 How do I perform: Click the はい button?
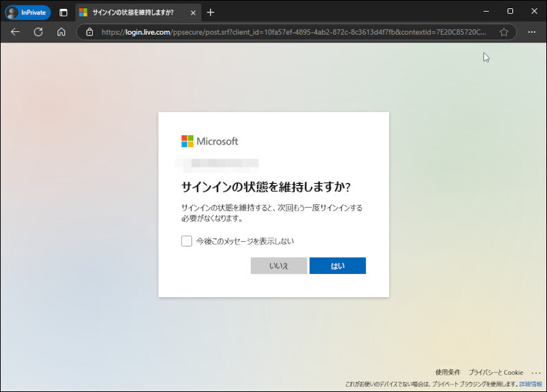337,266
